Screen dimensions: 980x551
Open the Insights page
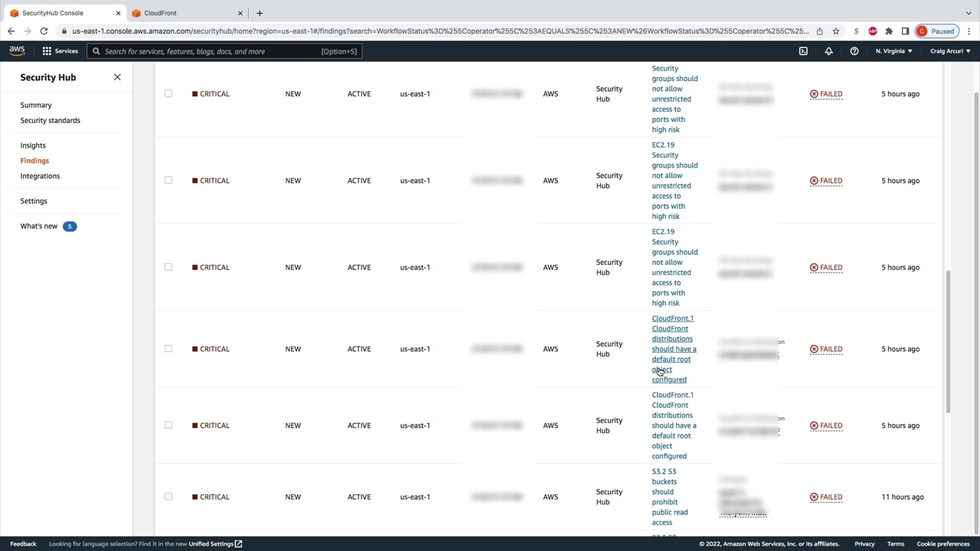tap(33, 145)
